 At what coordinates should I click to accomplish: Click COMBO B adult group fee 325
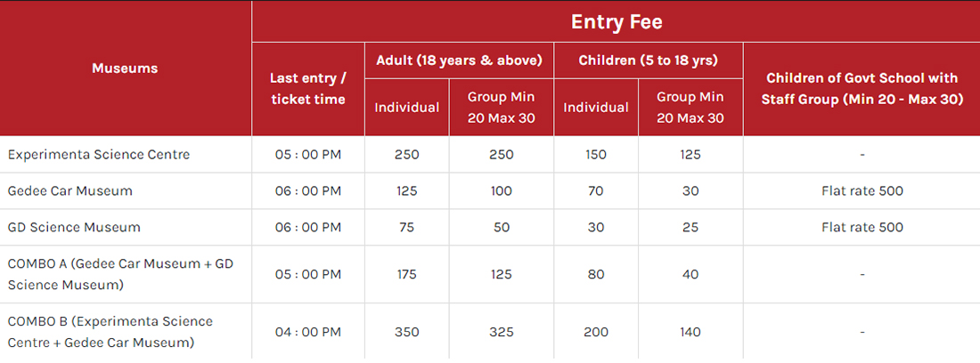tap(502, 332)
